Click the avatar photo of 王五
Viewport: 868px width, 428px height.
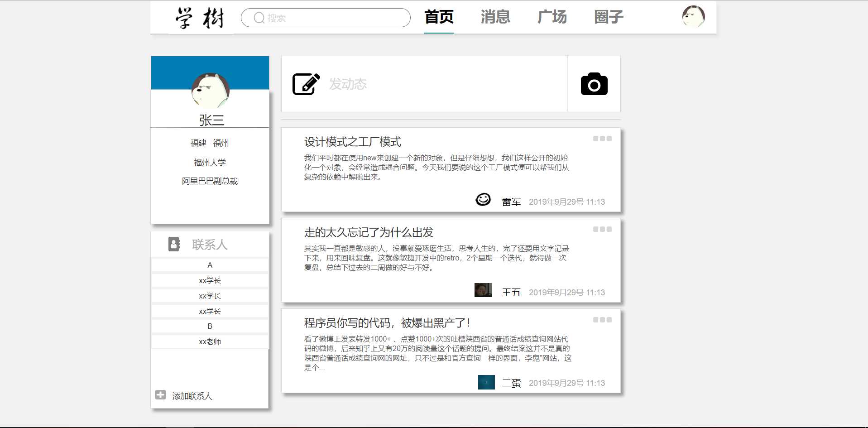(x=483, y=290)
